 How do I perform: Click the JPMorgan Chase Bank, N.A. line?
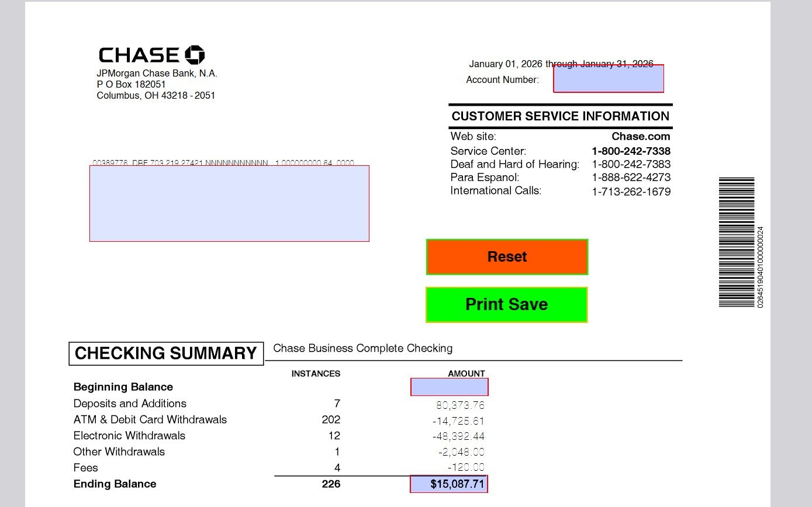click(x=157, y=74)
